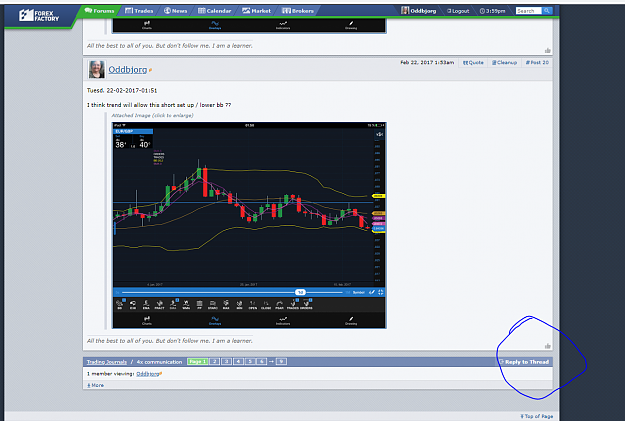Open the Calendar tab
This screenshot has height=421, width=625.
coord(215,11)
